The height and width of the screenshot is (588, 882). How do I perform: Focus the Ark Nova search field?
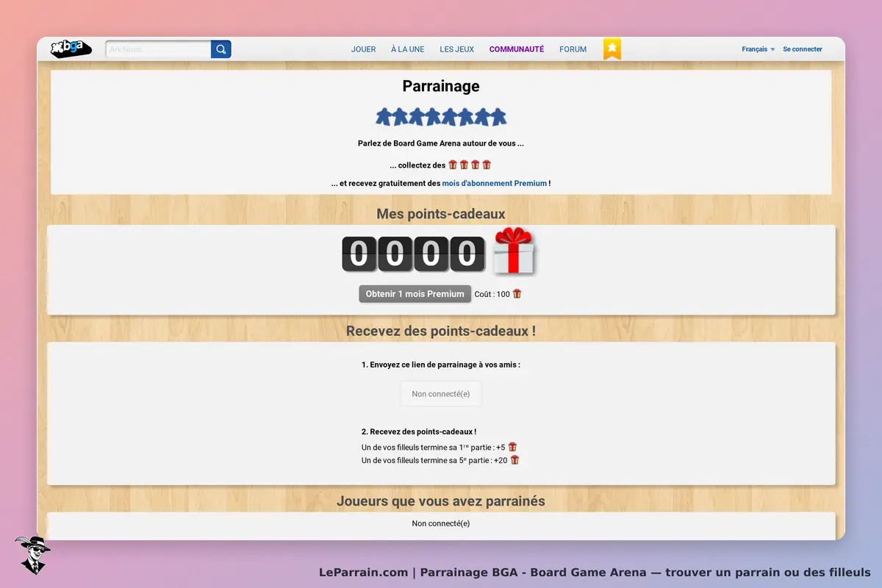(159, 49)
